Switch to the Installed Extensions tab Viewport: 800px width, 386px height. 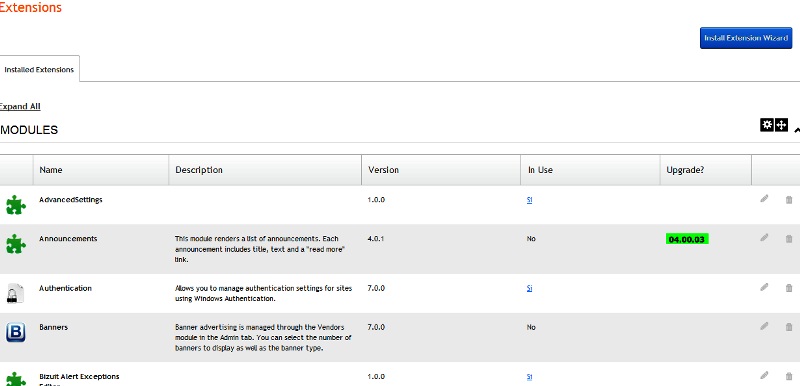click(x=39, y=69)
